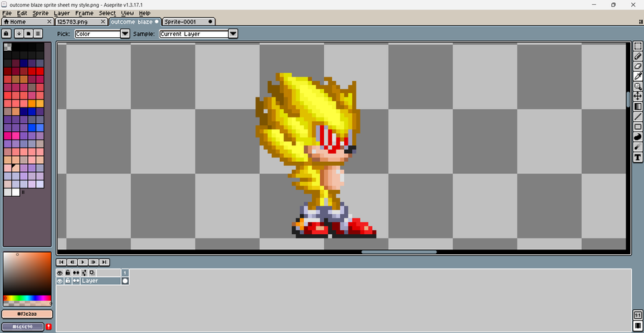Click the palette edit lock icon

click(6, 34)
